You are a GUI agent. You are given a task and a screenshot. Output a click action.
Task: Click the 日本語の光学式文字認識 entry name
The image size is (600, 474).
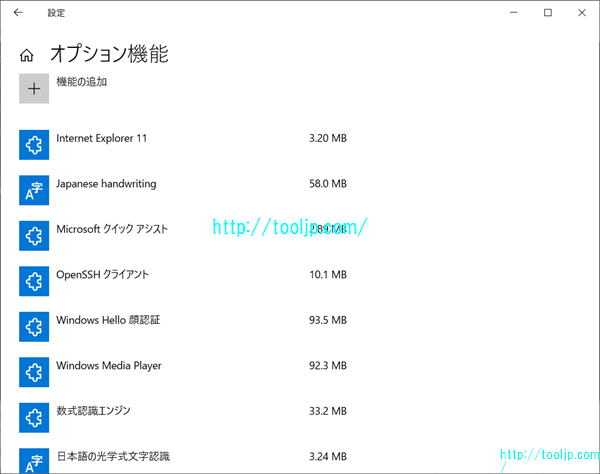click(x=113, y=456)
